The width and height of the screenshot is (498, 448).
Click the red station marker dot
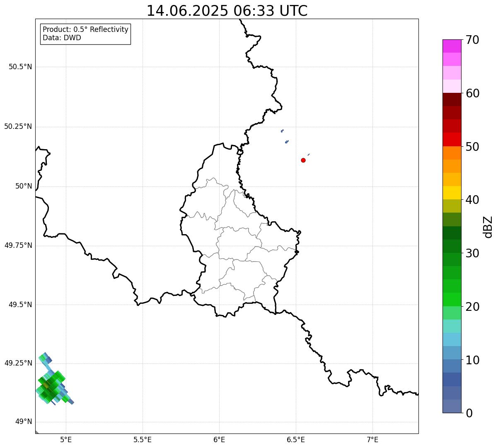[303, 160]
